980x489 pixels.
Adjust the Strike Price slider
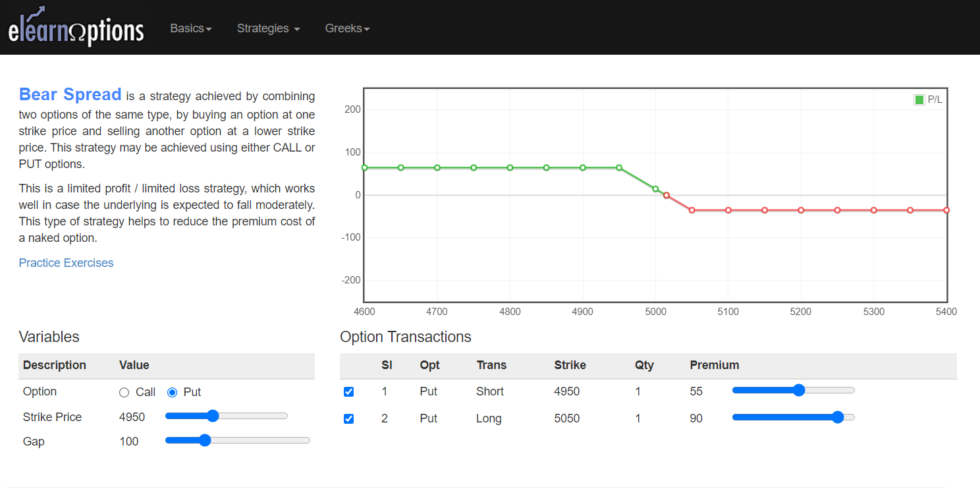(212, 416)
